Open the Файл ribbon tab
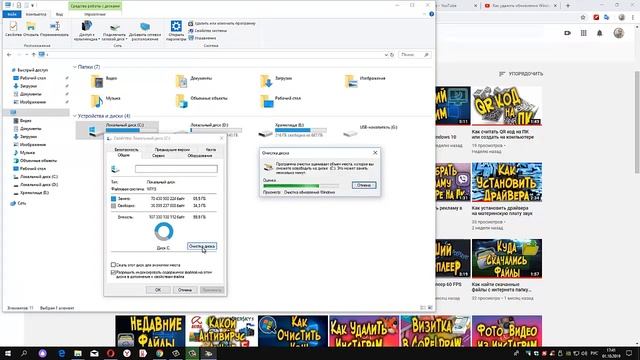Screen dimensions: 640x360 click(x=11, y=14)
